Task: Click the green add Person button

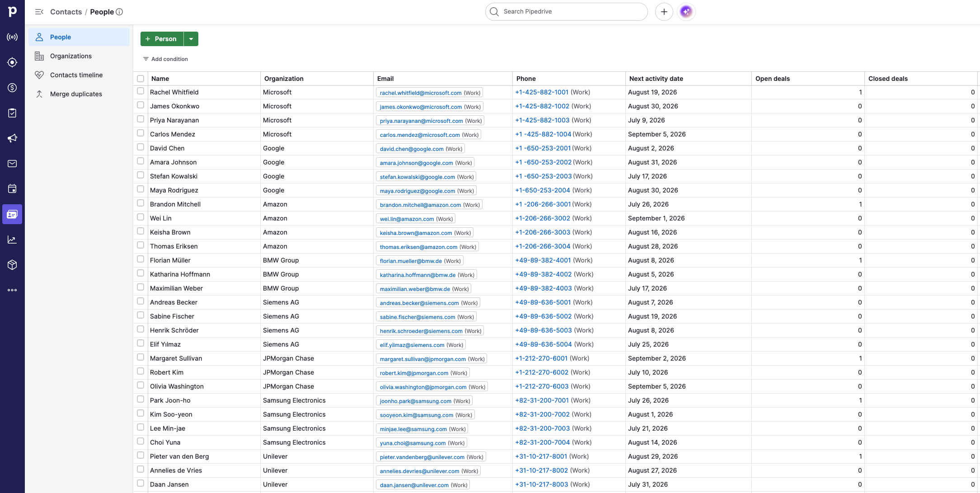Action: (162, 39)
